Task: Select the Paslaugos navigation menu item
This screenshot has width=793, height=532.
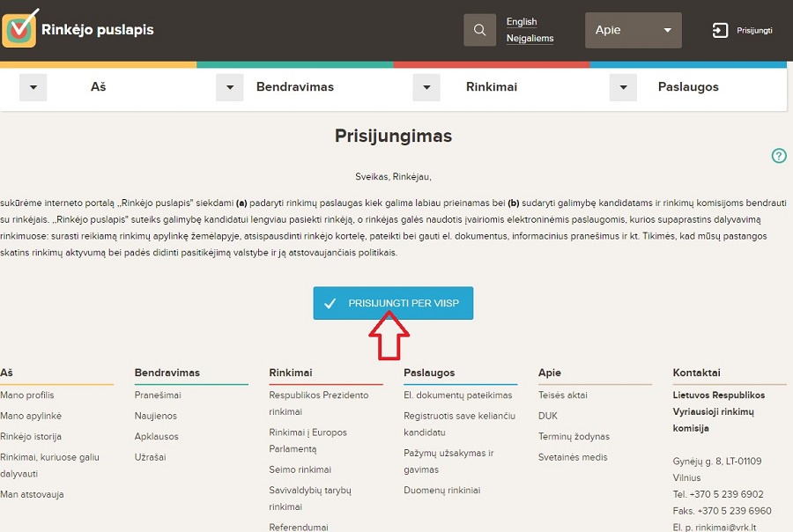Action: pos(688,87)
